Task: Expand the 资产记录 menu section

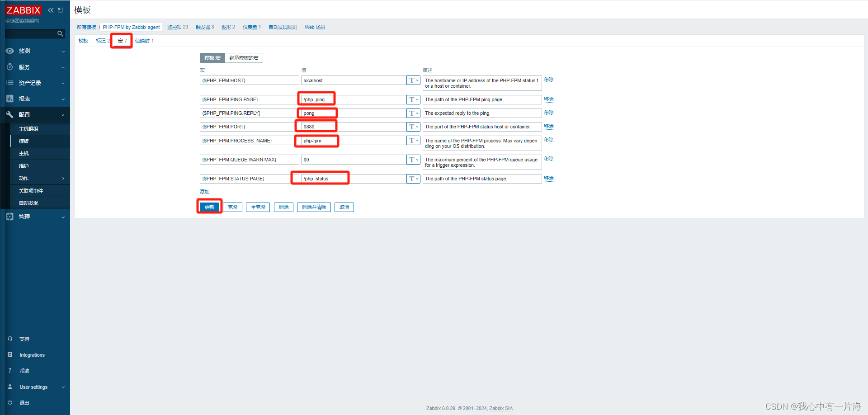Action: [x=63, y=83]
